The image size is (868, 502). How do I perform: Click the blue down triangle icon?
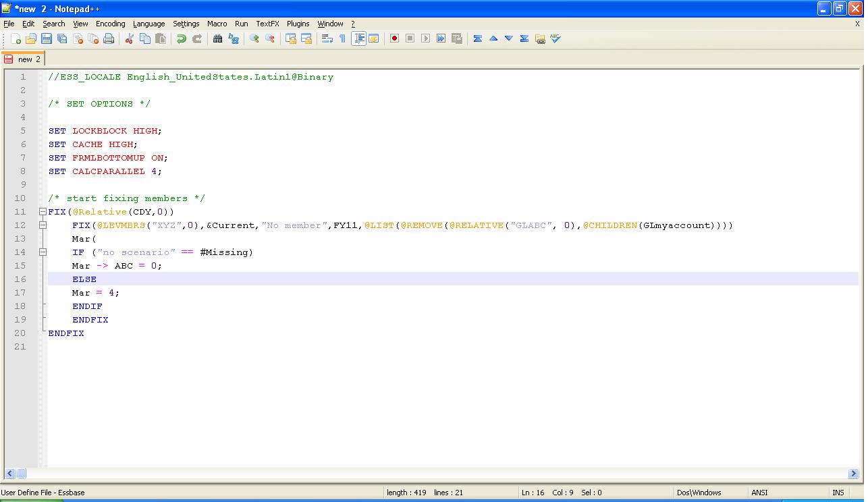(x=509, y=38)
